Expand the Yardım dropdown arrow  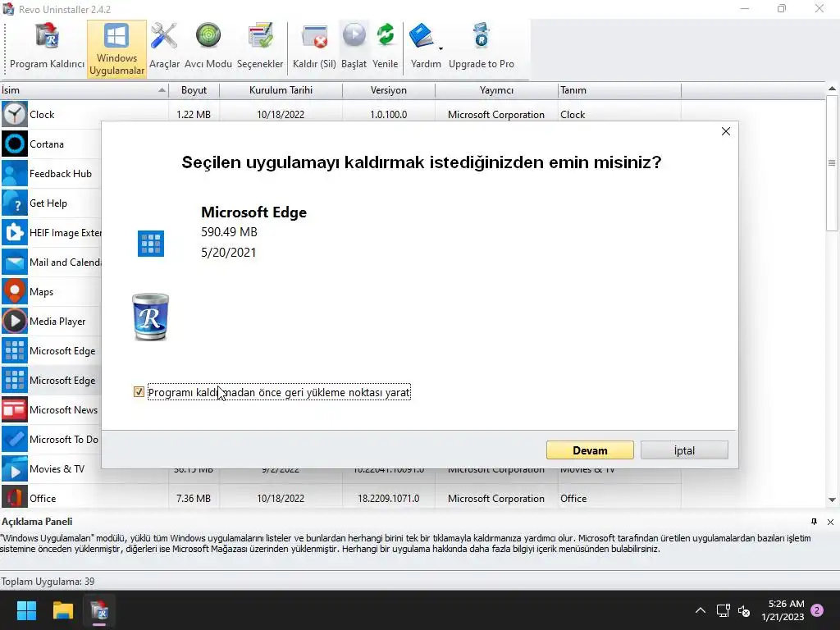tap(441, 48)
